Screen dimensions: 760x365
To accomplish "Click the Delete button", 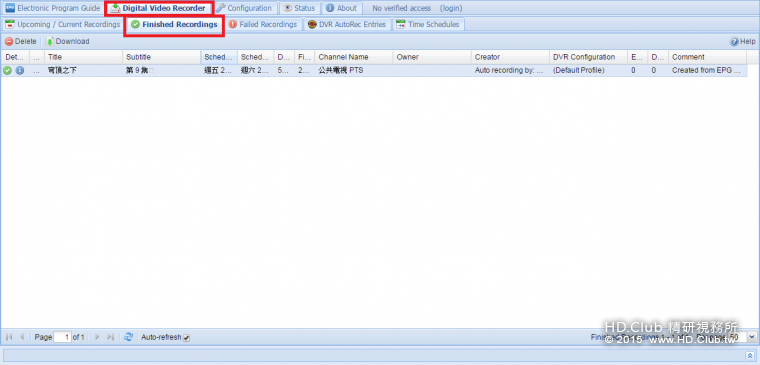I will click(21, 42).
